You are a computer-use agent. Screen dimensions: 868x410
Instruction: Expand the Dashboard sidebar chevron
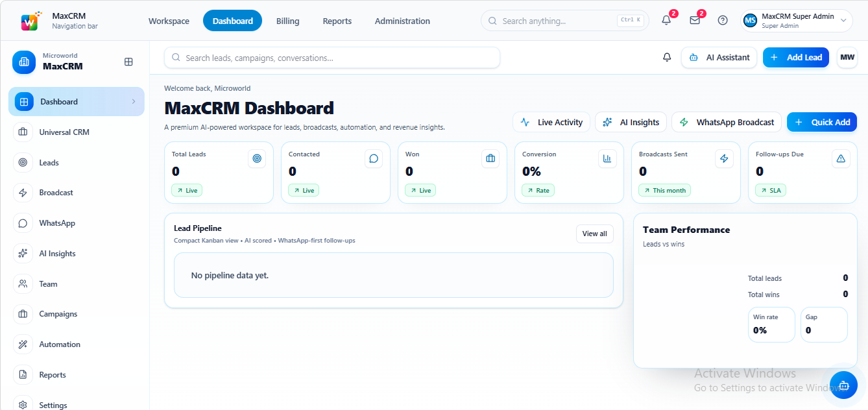tap(134, 101)
